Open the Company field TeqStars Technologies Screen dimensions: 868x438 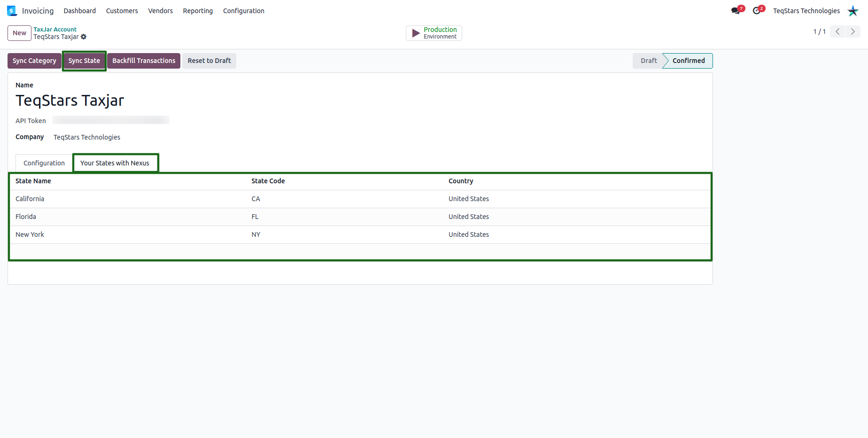(x=87, y=137)
